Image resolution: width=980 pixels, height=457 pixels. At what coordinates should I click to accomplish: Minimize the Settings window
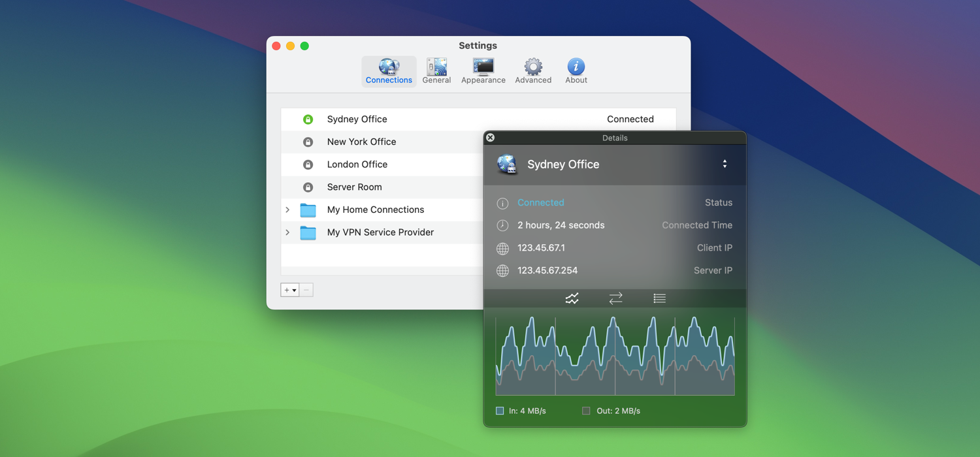290,46
